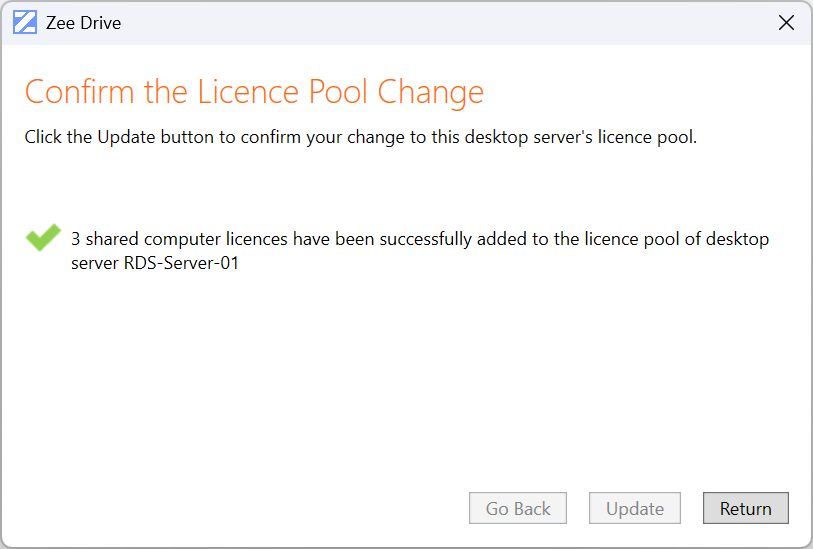The width and height of the screenshot is (813, 549).
Task: Click "Click the" starting the instruction sentence
Action: [x=58, y=137]
